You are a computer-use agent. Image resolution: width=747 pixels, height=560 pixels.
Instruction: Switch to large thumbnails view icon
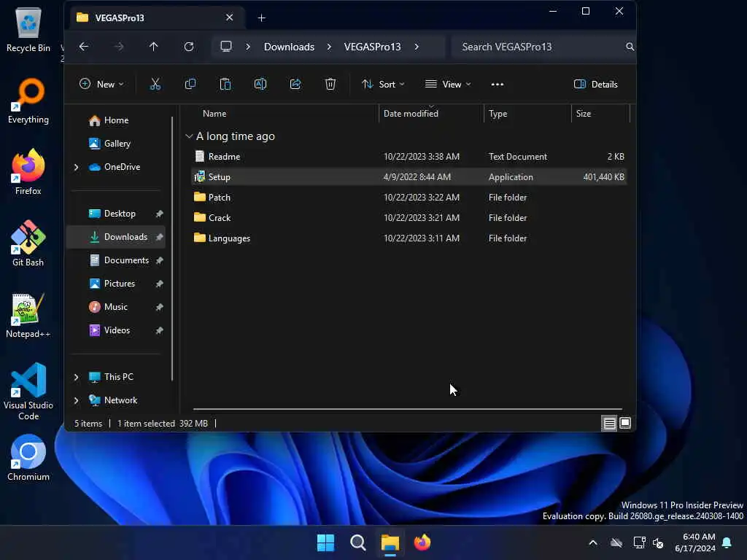[x=624, y=423]
